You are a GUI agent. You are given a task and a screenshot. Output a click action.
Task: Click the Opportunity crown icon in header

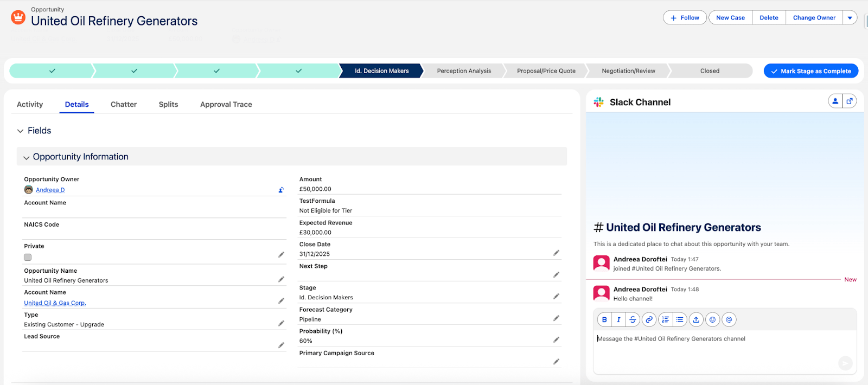(x=18, y=17)
